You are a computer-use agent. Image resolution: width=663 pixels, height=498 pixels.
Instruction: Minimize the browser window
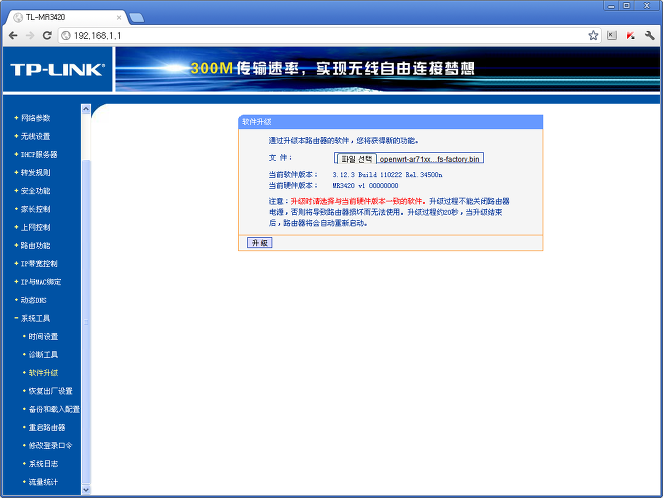click(611, 6)
